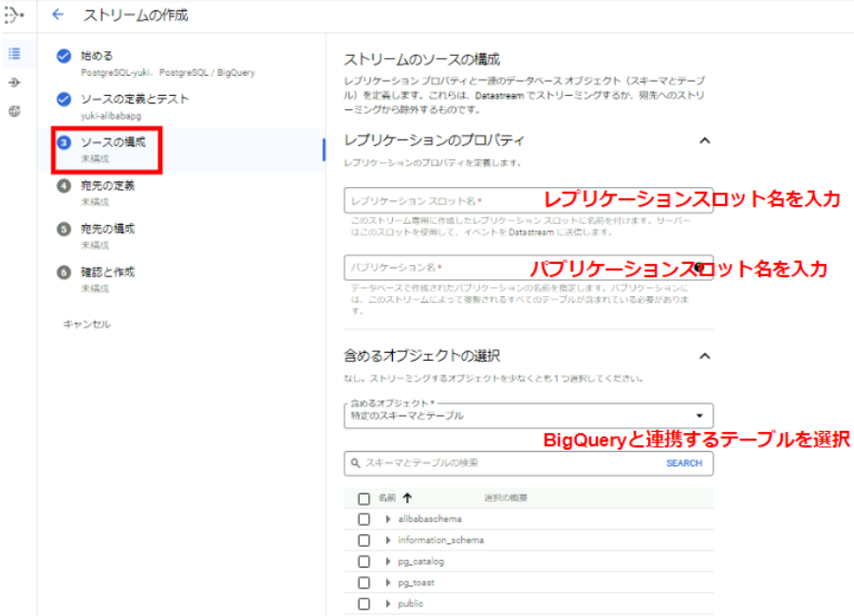This screenshot has height=616, width=854.
Task: Click the magnifier icon in schema search box
Action: (x=355, y=463)
